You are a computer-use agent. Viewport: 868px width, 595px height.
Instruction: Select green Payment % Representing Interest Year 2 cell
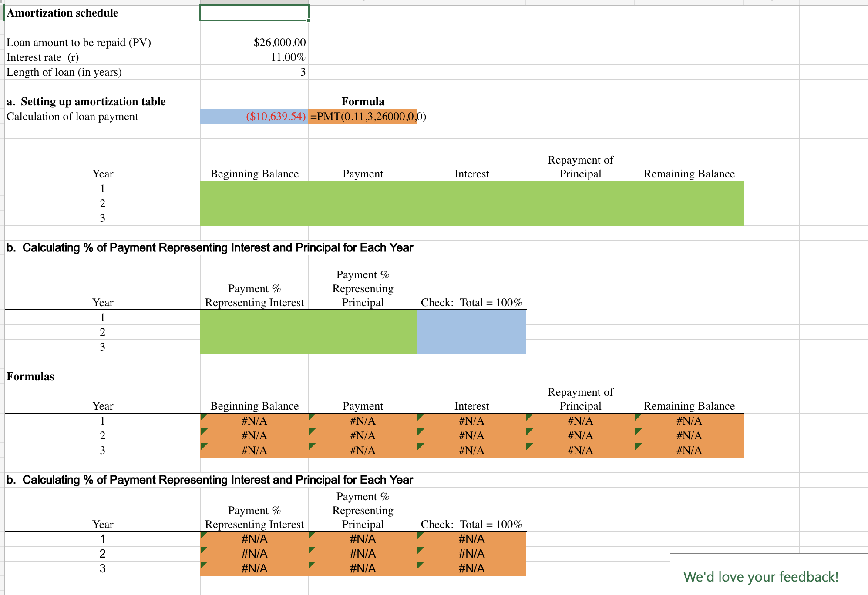coord(254,332)
